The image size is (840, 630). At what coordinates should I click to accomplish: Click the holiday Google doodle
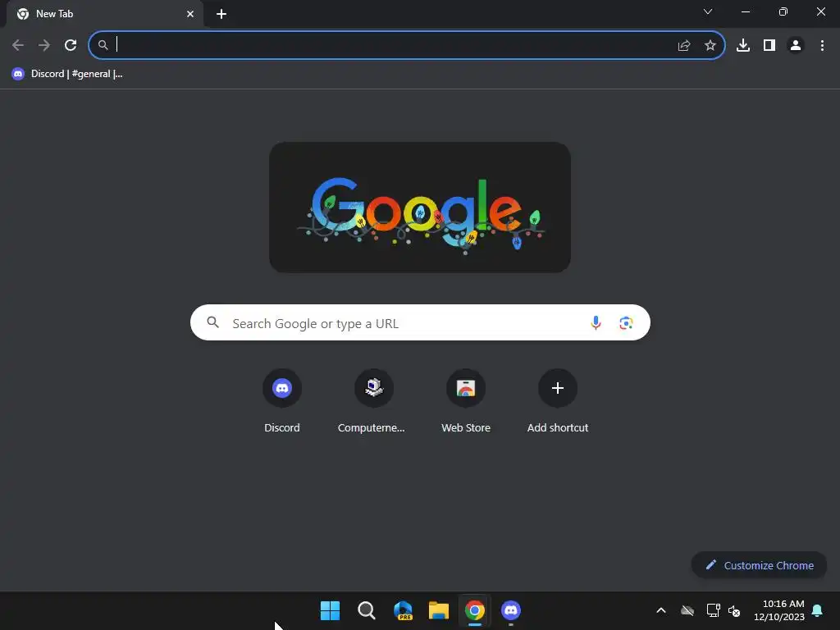click(x=420, y=208)
